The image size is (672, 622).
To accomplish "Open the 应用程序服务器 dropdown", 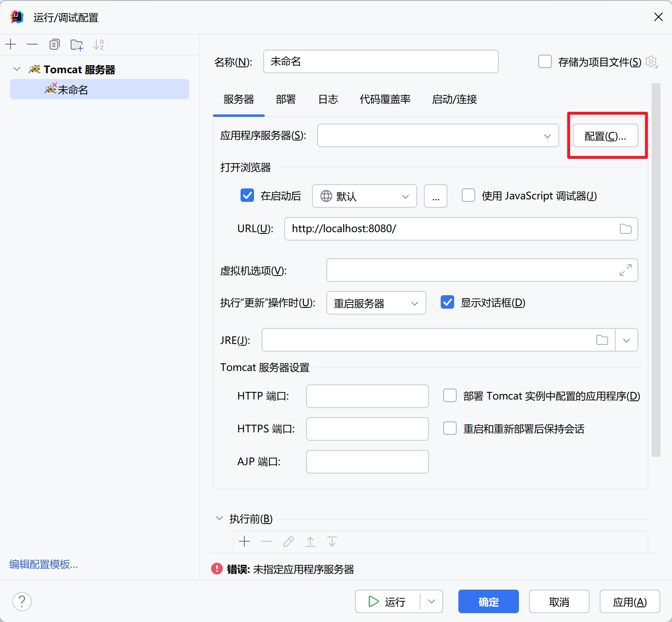I will tap(438, 135).
